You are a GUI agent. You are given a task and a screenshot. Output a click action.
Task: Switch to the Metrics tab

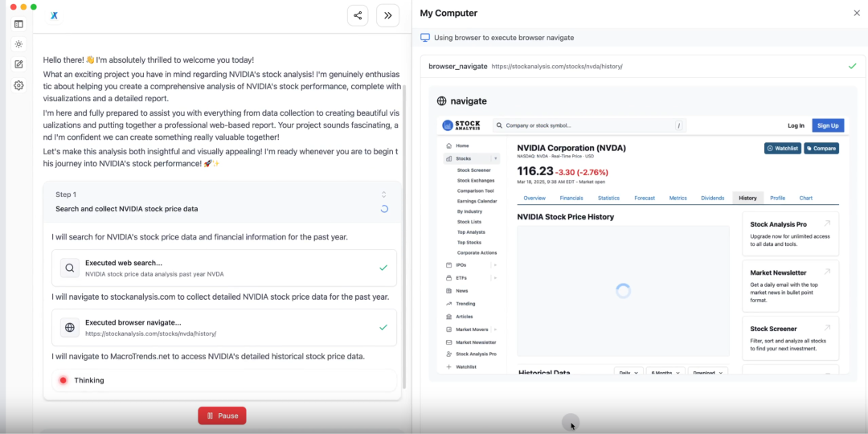pos(678,199)
